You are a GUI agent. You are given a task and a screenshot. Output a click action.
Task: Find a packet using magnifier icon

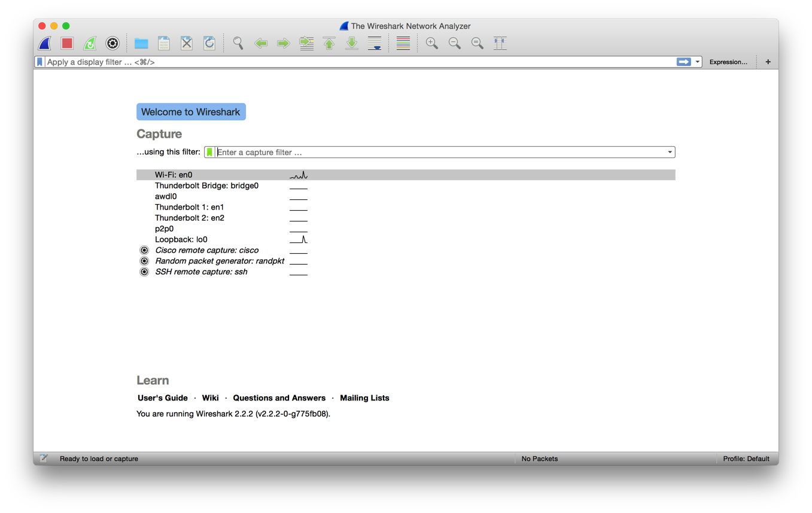pos(238,43)
